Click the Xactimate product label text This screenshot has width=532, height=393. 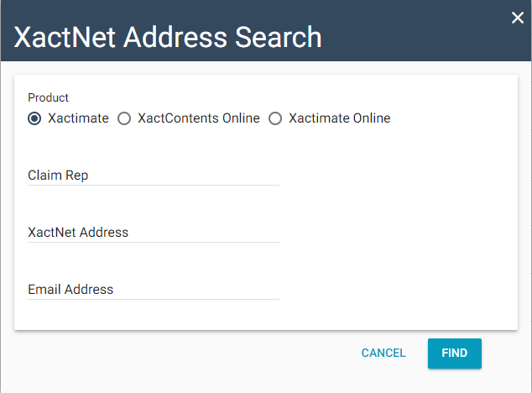pos(78,118)
